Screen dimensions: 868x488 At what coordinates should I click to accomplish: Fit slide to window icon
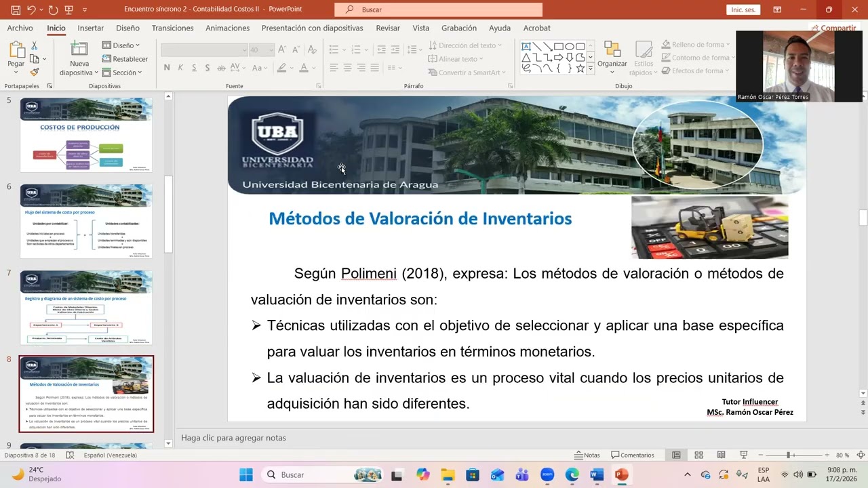pos(861,455)
